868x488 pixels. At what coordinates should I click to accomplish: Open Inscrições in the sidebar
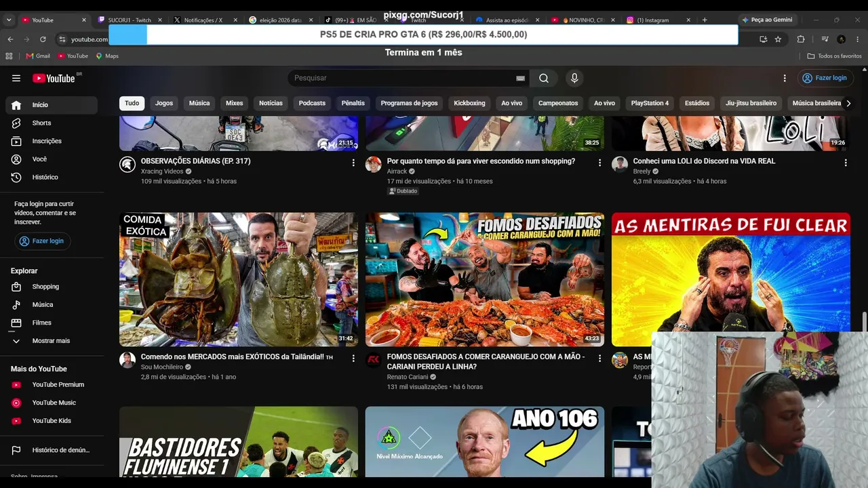click(52, 141)
